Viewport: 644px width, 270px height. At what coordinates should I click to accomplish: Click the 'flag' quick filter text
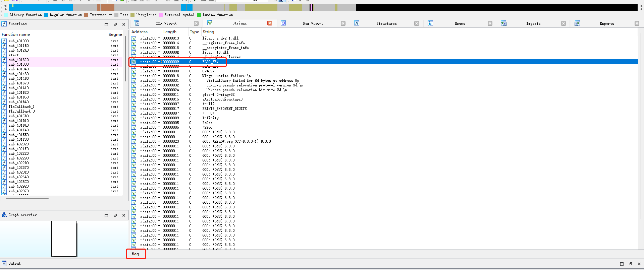136,254
